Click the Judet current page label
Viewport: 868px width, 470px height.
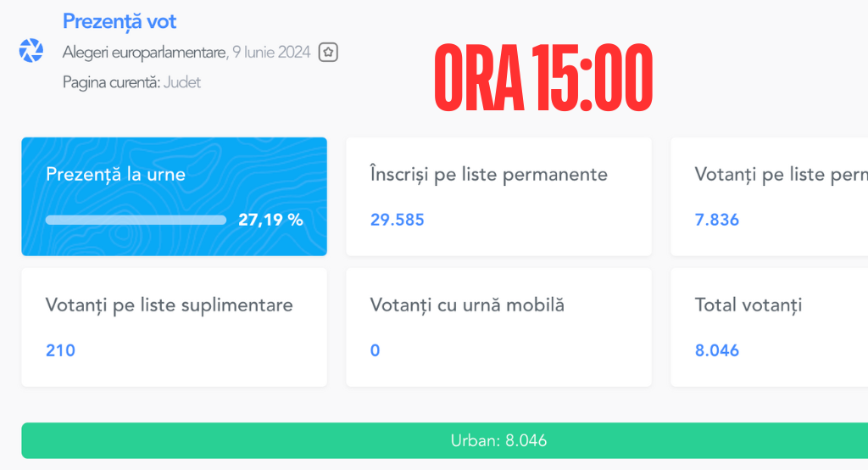coord(182,82)
